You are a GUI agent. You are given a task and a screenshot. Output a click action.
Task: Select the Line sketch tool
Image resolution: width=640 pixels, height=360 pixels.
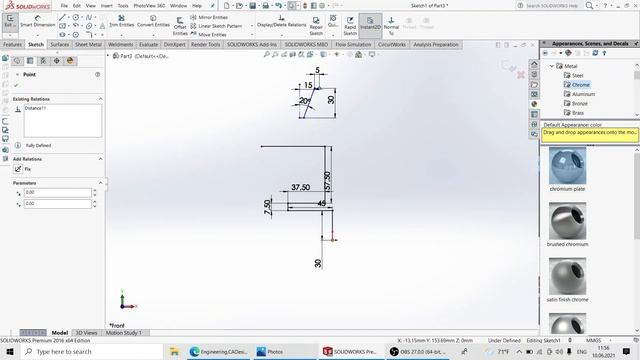coord(62,17)
